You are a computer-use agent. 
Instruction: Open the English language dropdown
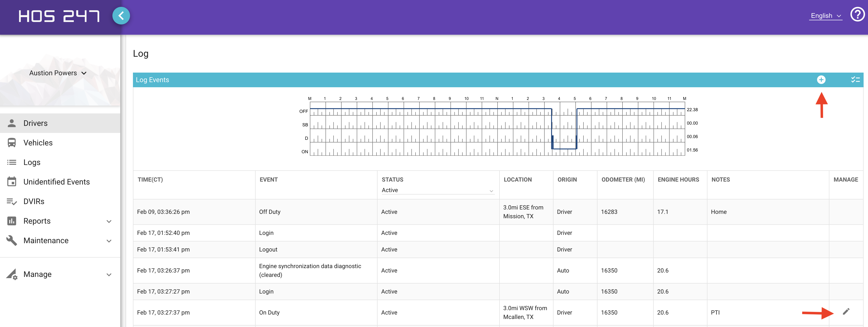point(825,15)
